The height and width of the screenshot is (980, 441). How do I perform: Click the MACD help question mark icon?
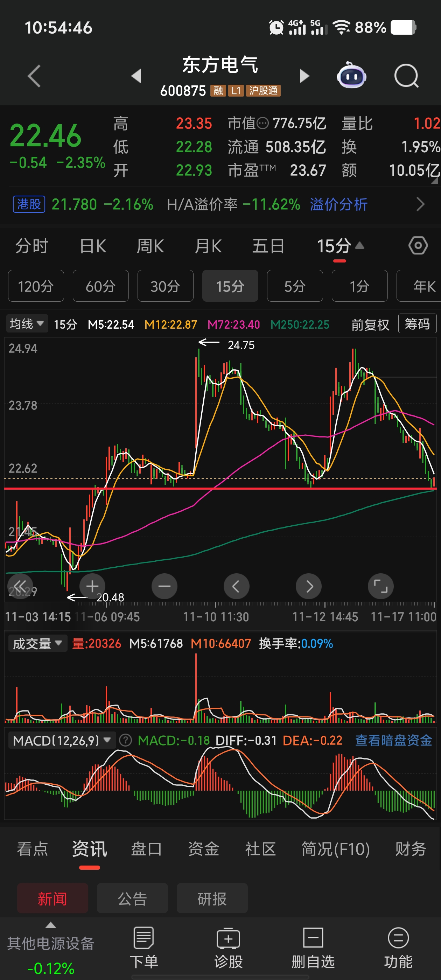125,740
